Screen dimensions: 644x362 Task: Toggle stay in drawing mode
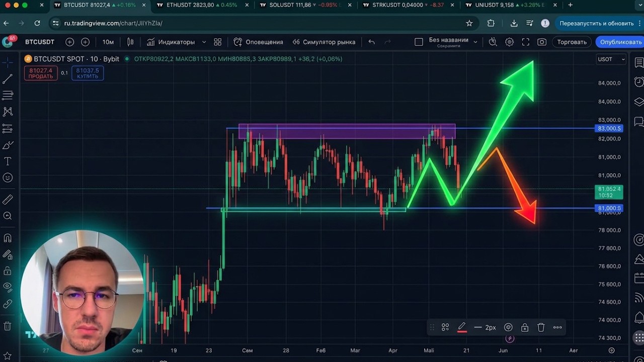(8, 255)
